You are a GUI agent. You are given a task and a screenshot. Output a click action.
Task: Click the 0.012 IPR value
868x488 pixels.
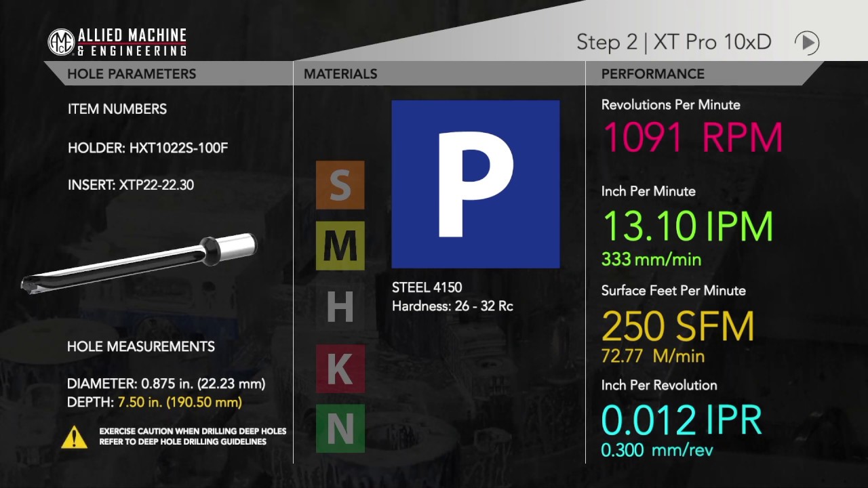pyautogui.click(x=682, y=420)
